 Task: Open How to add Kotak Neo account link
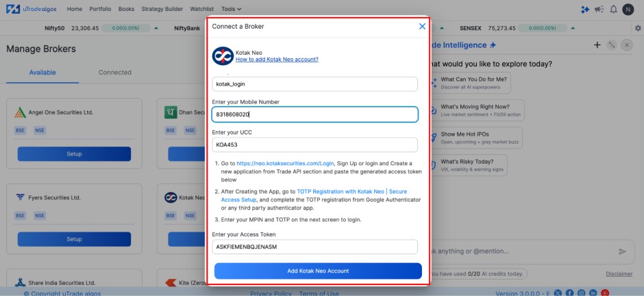pos(277,60)
